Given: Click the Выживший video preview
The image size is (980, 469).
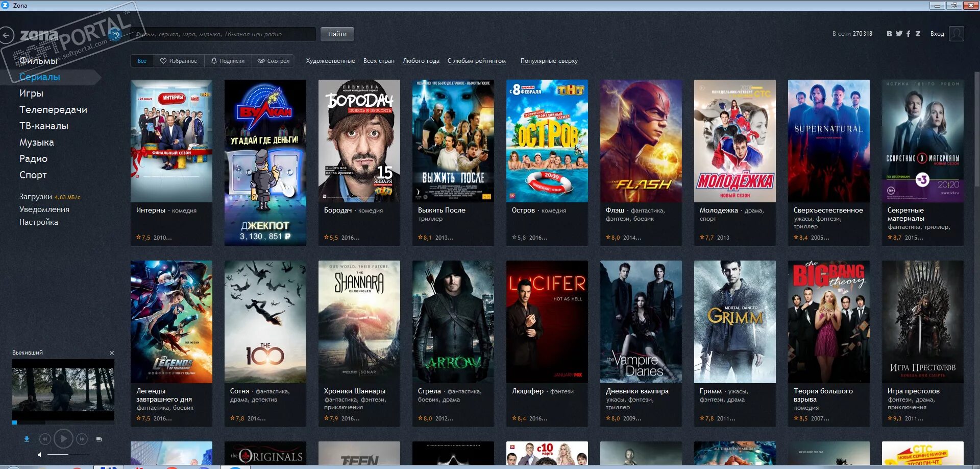Looking at the screenshot, I should [63, 390].
